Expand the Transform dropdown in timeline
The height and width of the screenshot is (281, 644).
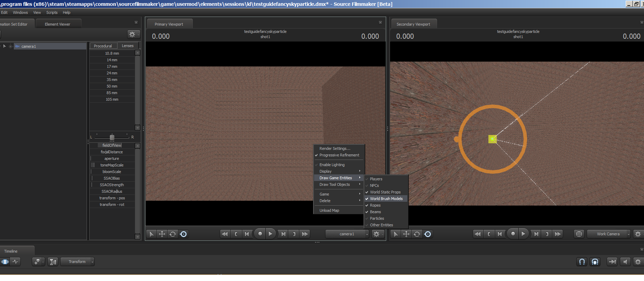pos(77,262)
